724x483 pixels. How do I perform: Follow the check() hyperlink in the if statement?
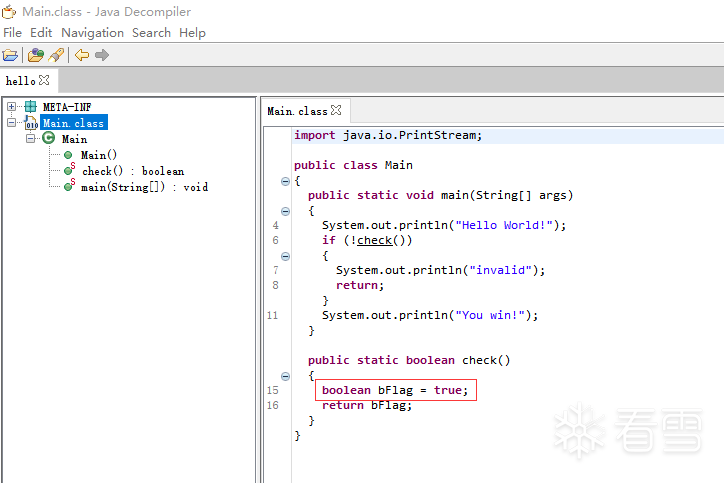pyautogui.click(x=374, y=241)
